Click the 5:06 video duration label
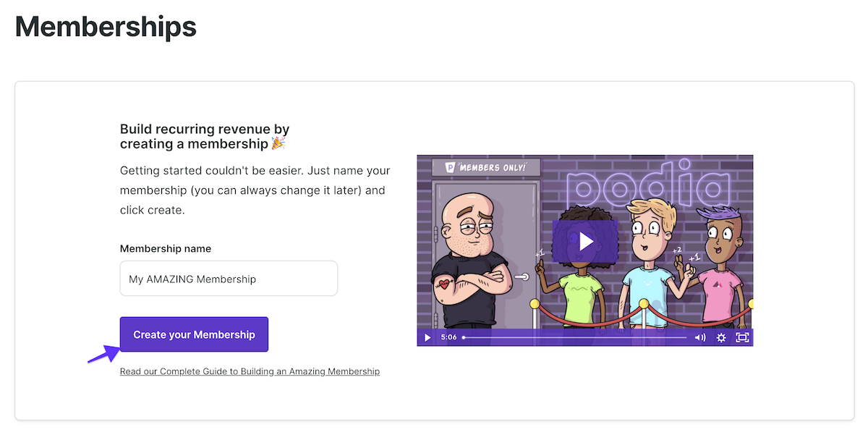868x435 pixels. point(448,337)
